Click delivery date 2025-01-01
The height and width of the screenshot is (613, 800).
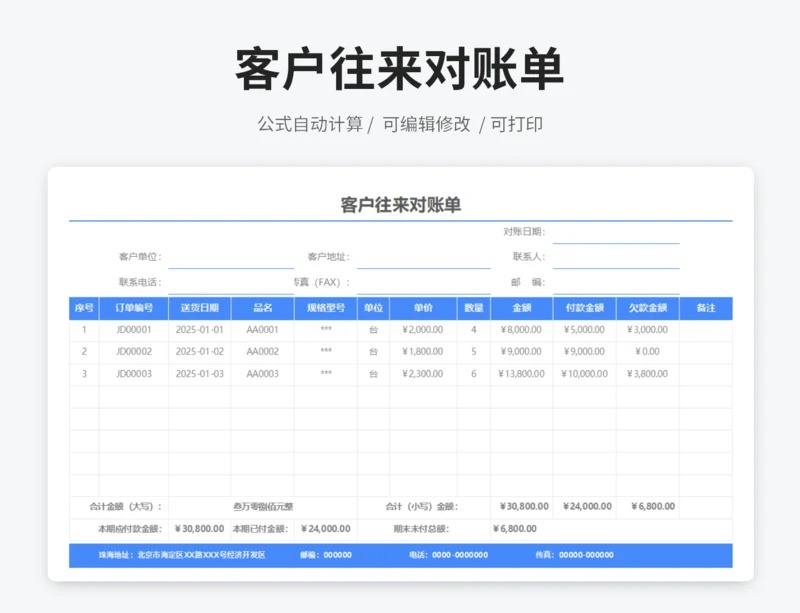[199, 330]
